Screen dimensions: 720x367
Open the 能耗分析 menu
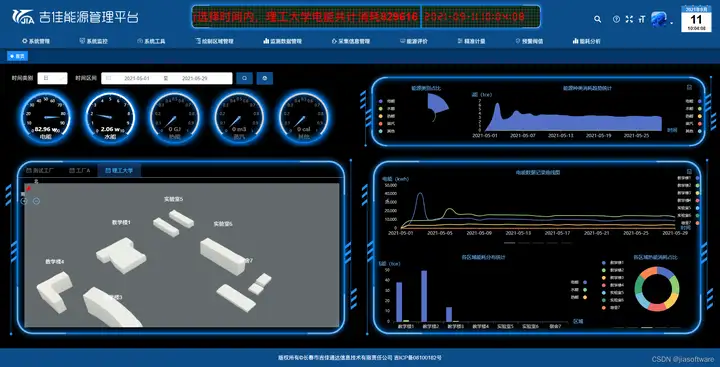pyautogui.click(x=586, y=41)
